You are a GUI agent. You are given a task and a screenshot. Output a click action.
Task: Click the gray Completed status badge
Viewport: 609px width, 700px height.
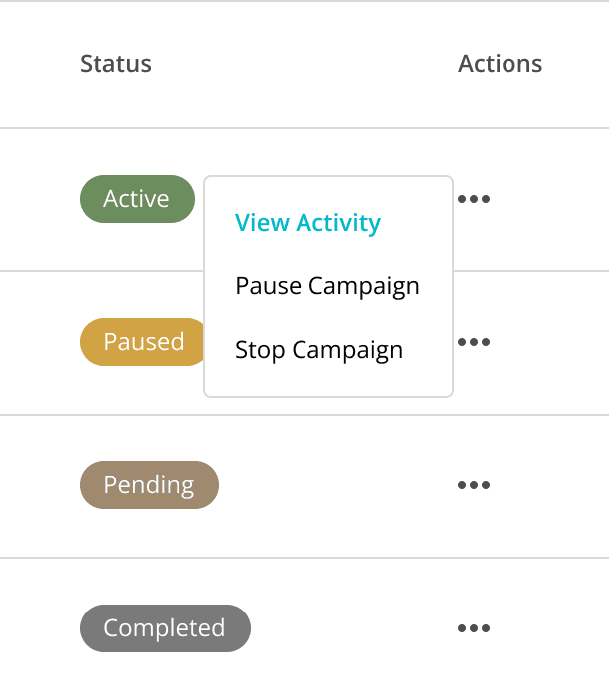click(x=165, y=628)
